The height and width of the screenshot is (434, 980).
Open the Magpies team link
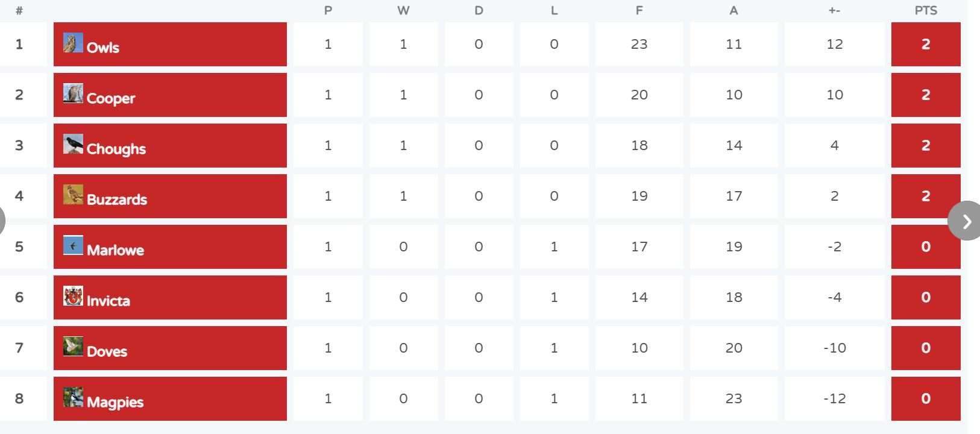tap(115, 402)
